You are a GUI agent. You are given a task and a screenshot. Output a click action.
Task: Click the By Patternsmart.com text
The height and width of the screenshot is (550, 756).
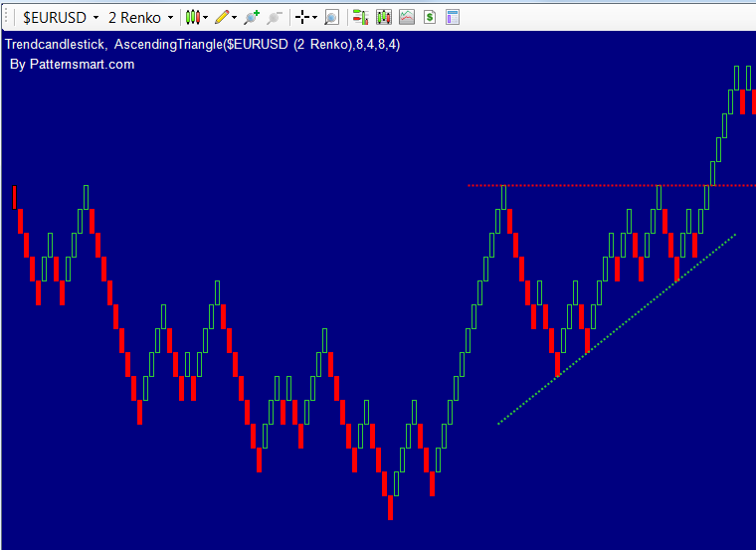click(73, 64)
